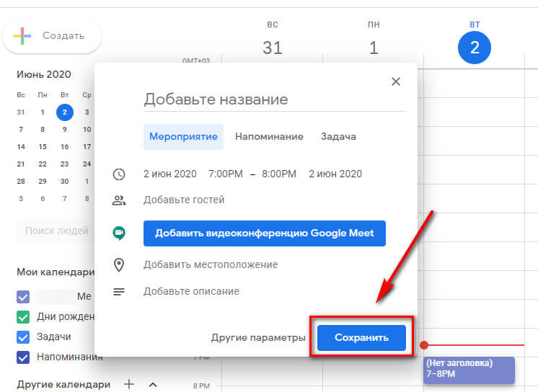Select June 16 in mini calendar
The image size is (538, 392).
click(64, 147)
